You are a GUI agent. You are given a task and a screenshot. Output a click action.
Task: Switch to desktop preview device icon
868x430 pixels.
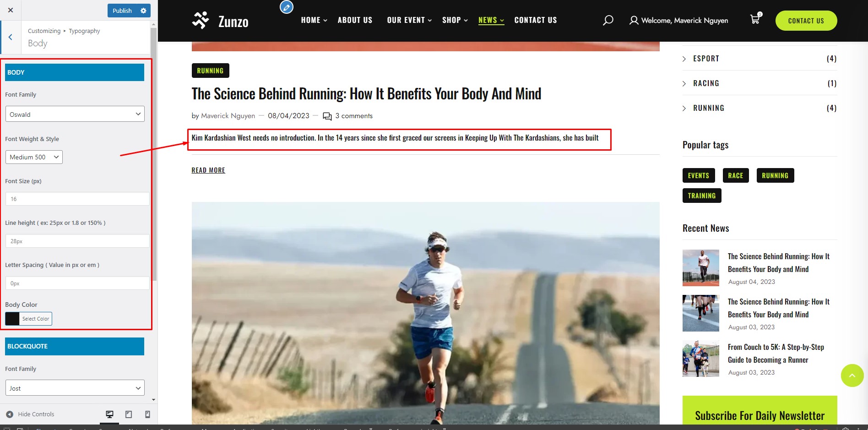(109, 414)
